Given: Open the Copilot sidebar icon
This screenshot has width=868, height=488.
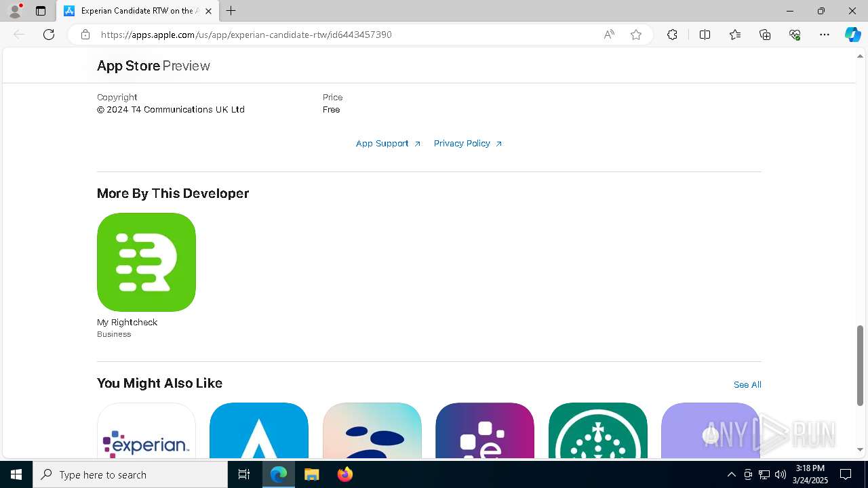Looking at the screenshot, I should (852, 35).
